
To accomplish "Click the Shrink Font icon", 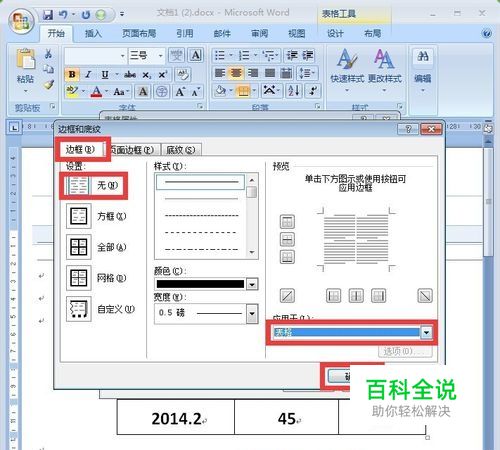I will [x=196, y=91].
